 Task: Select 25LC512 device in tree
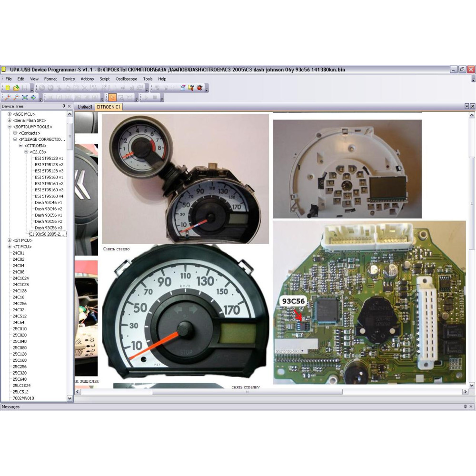click(x=20, y=392)
